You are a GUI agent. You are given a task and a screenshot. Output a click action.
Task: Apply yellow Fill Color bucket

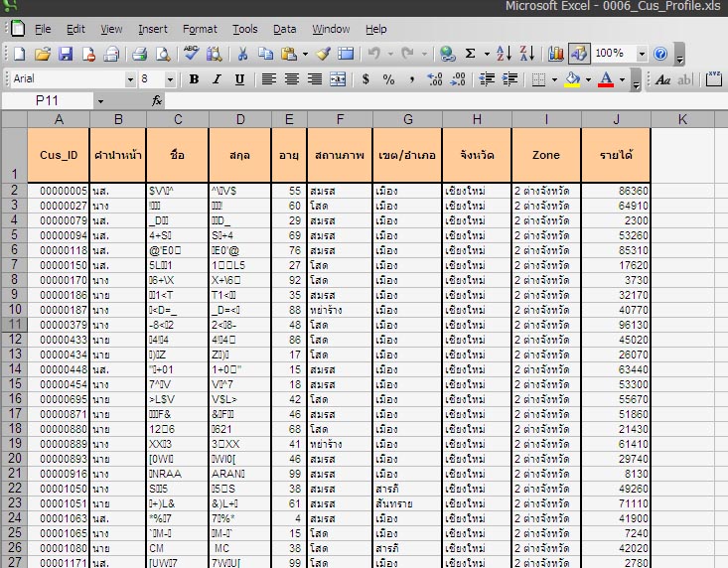click(x=572, y=79)
